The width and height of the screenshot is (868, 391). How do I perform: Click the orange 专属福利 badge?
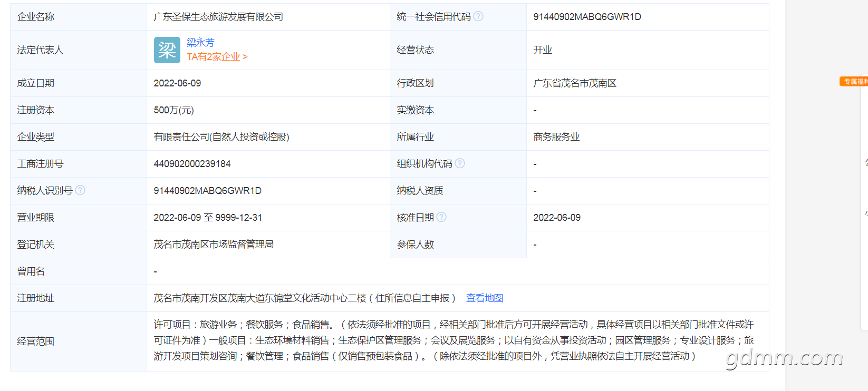click(854, 82)
